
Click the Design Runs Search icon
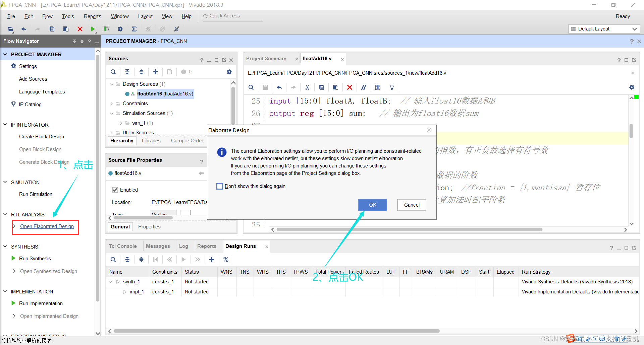tap(113, 259)
